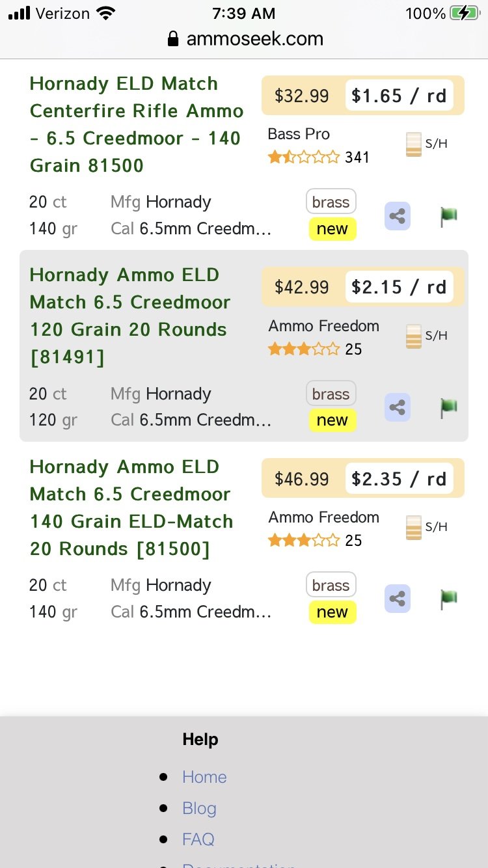Share the 120 Grain Ammo Freedom listing
The width and height of the screenshot is (488, 868).
coord(397,408)
